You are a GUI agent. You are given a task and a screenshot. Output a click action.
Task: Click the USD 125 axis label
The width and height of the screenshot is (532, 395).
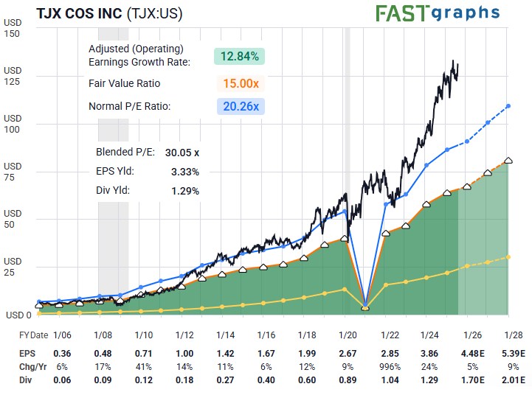(x=13, y=76)
